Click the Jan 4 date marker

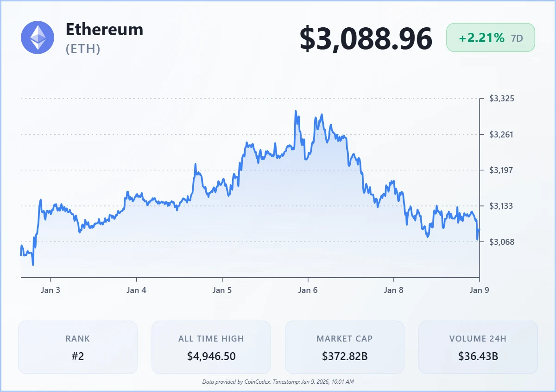[136, 290]
